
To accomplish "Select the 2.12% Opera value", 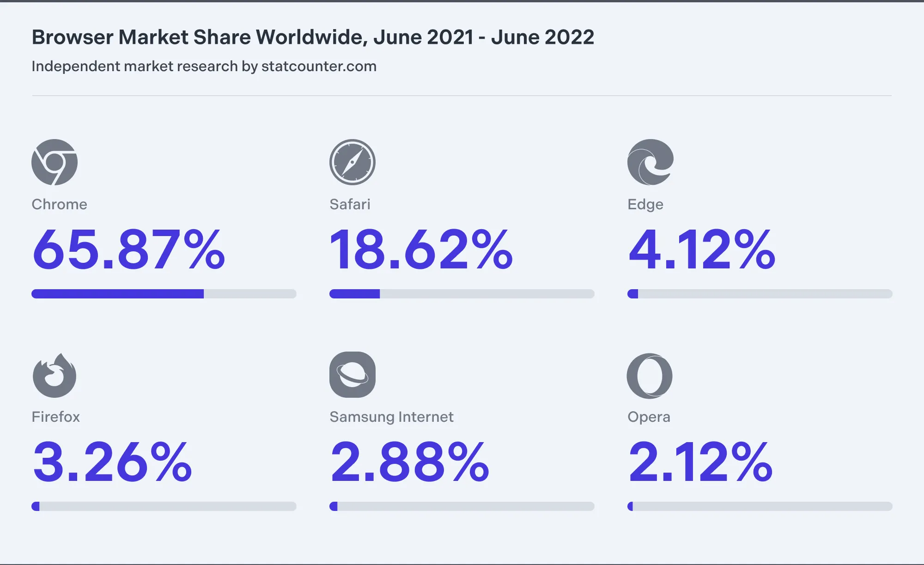I will point(700,462).
